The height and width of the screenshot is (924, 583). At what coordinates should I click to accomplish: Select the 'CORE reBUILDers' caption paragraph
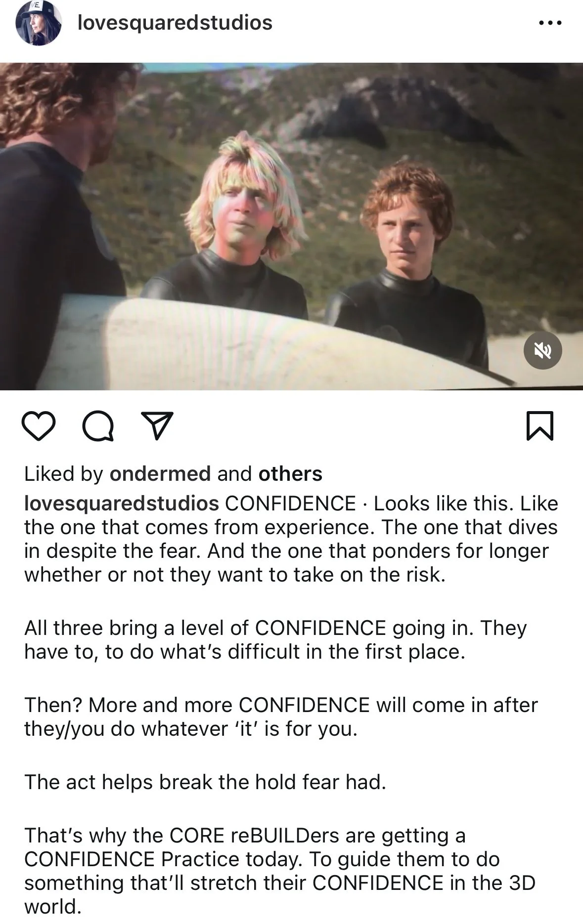[280, 871]
